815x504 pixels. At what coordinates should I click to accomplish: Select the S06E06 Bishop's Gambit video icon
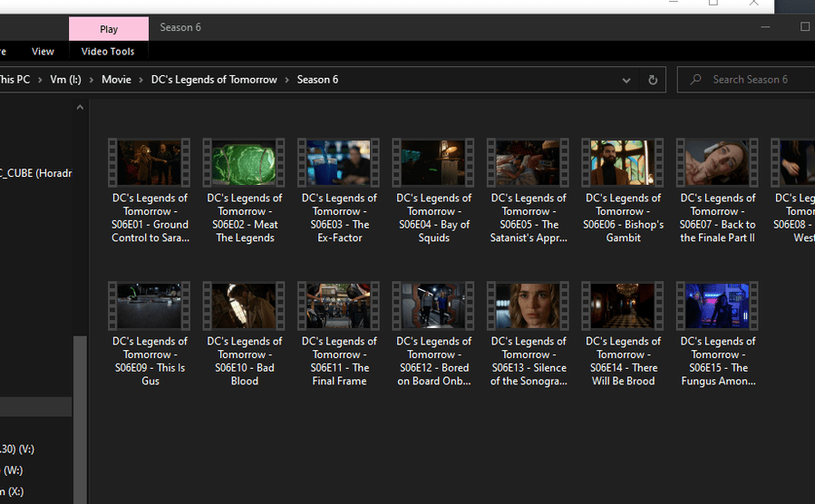[622, 162]
